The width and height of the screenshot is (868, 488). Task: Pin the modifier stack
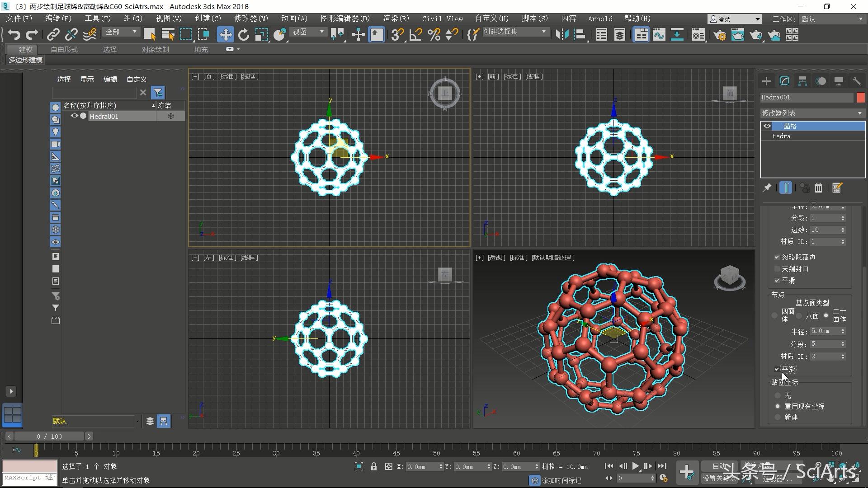point(767,188)
